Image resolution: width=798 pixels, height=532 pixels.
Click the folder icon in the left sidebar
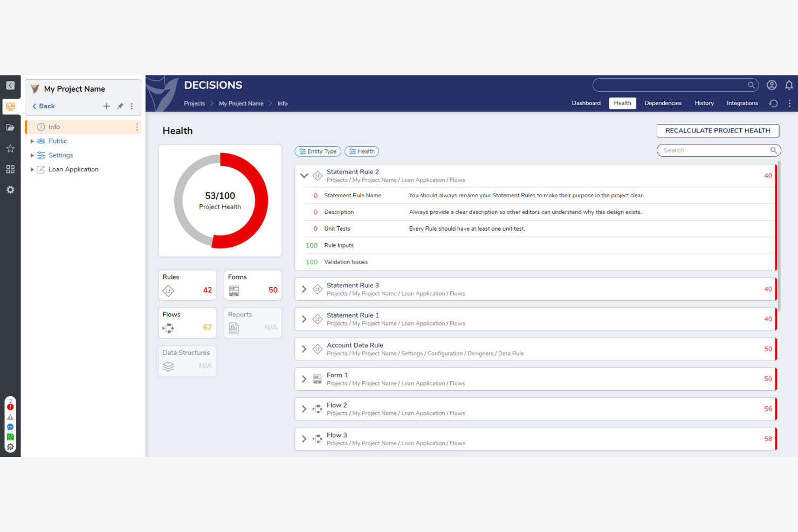(x=10, y=127)
